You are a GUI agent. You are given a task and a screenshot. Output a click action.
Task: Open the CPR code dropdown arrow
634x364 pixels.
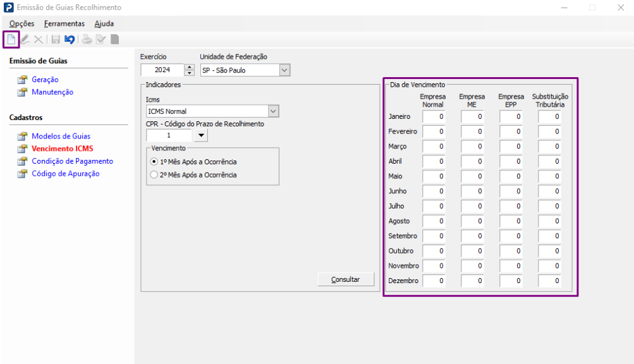[x=201, y=135]
